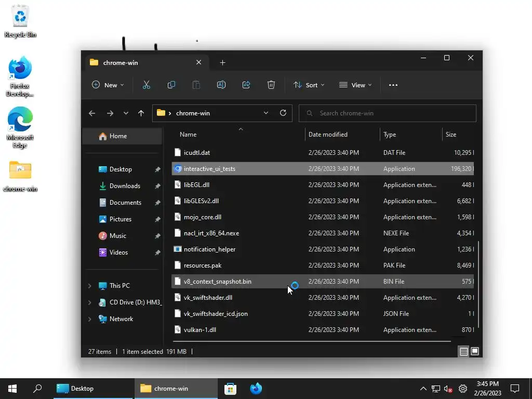
Task: Click the vertical scrollbar of file list
Action: point(478,284)
